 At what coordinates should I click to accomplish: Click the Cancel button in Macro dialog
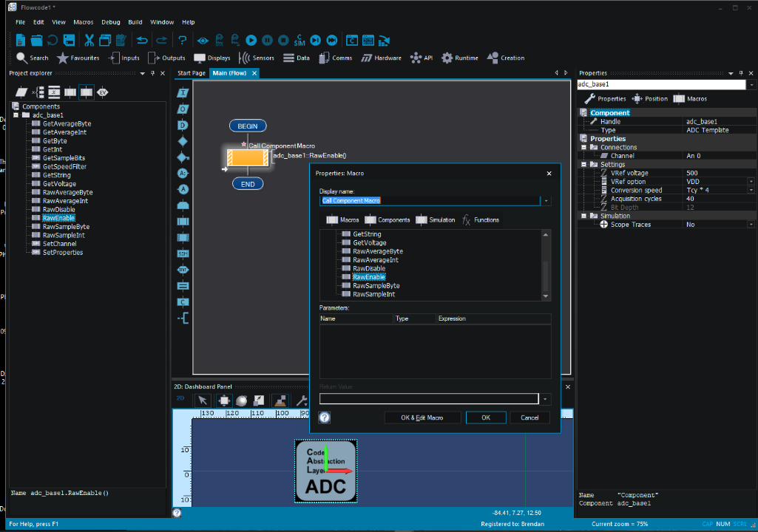click(529, 417)
